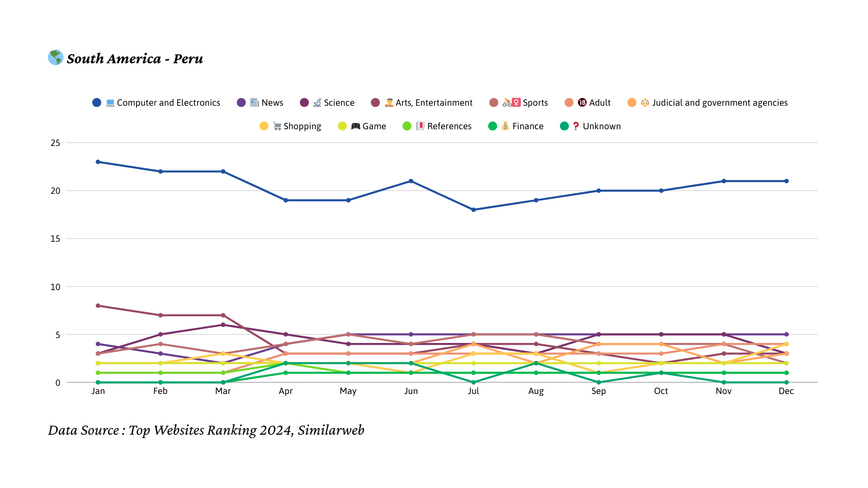Toggle the Computer and Electronics series
The image size is (868, 488).
tap(168, 103)
